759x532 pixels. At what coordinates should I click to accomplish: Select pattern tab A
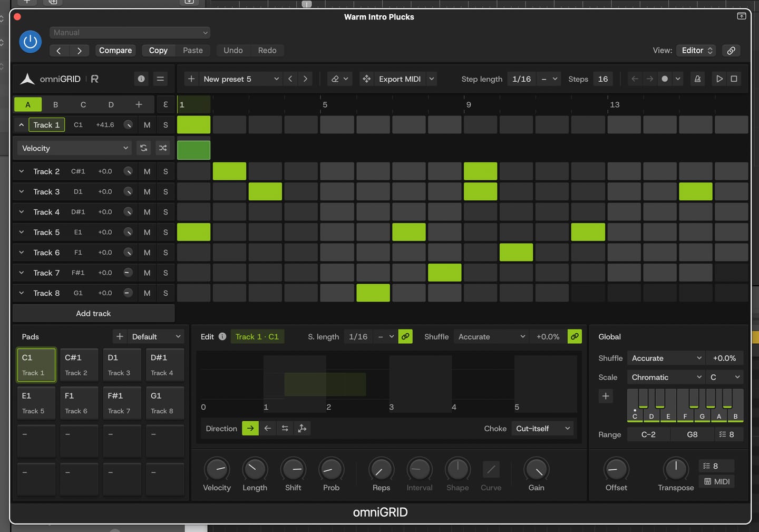(28, 104)
